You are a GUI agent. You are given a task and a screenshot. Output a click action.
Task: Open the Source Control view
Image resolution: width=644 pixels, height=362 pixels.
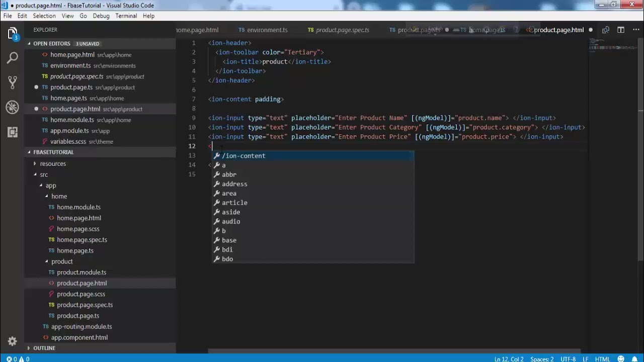point(13,82)
